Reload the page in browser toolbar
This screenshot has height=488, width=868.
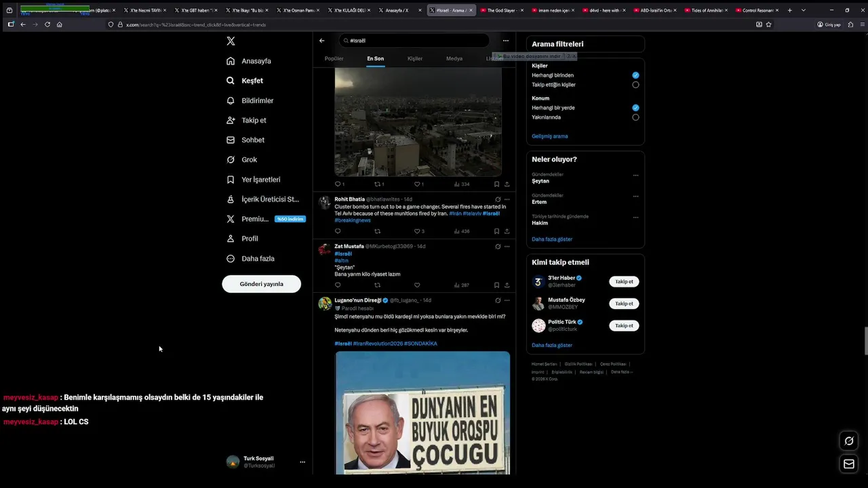point(47,24)
